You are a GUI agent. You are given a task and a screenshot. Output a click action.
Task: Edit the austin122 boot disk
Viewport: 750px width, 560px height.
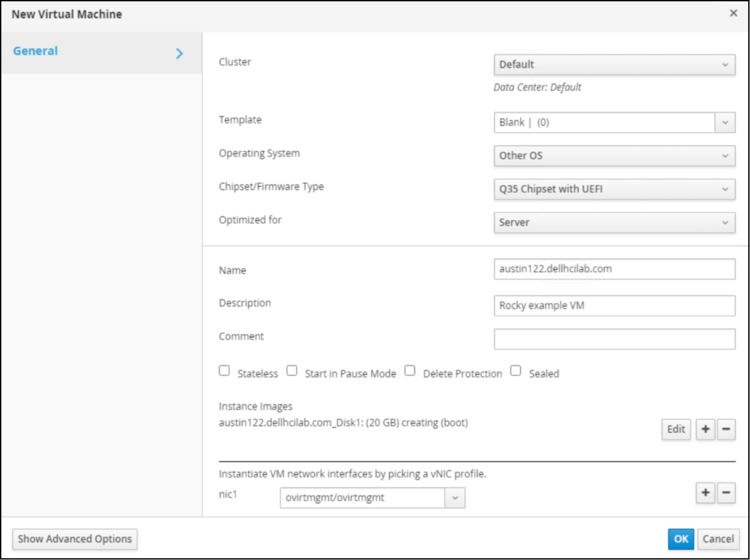[676, 429]
